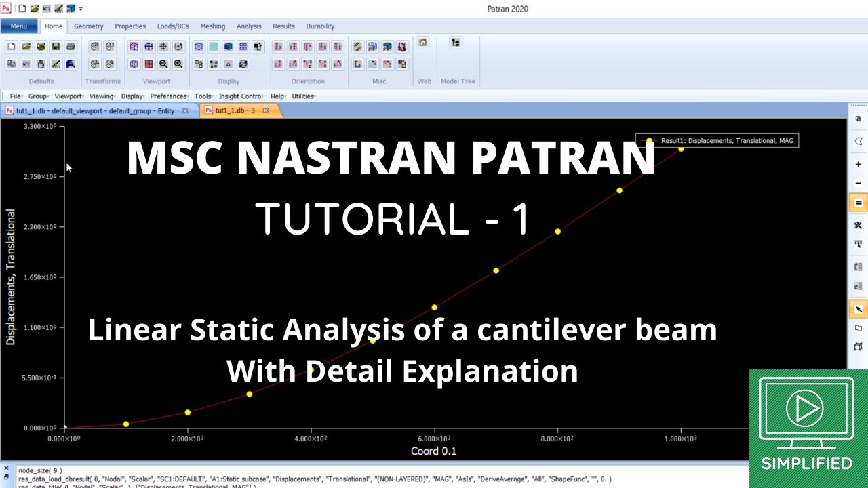Click the plus icon in right toolbar
868x488 pixels.
858,165
